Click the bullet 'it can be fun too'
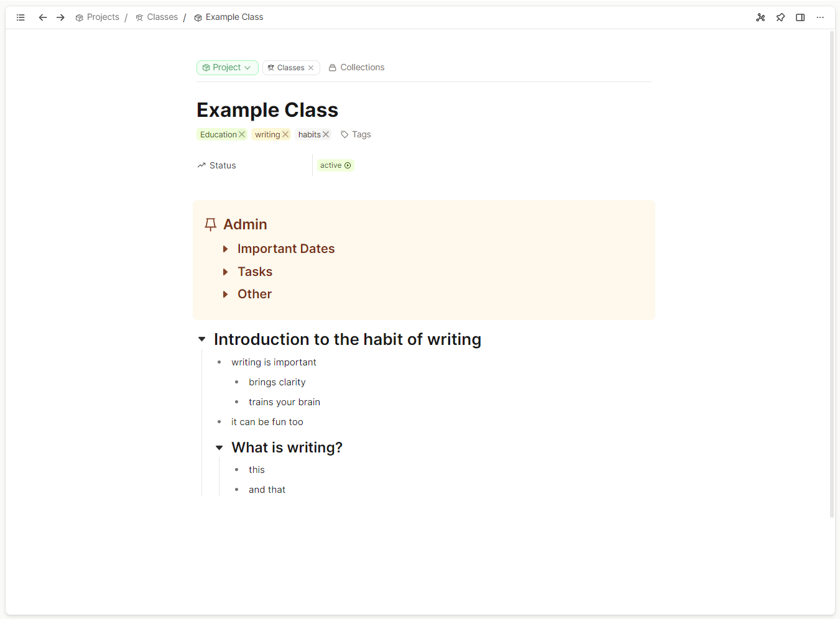The height and width of the screenshot is (619, 840). point(267,422)
